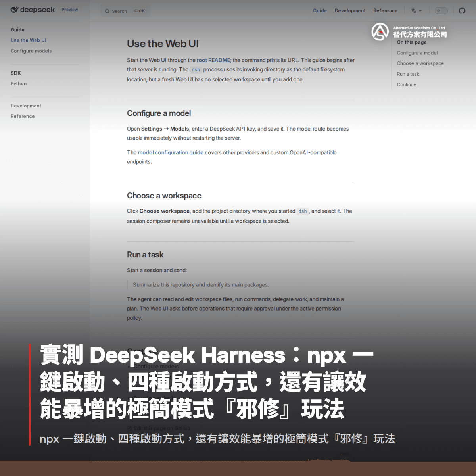
Task: Click the 'SDK' sidebar section title
Action: point(16,73)
